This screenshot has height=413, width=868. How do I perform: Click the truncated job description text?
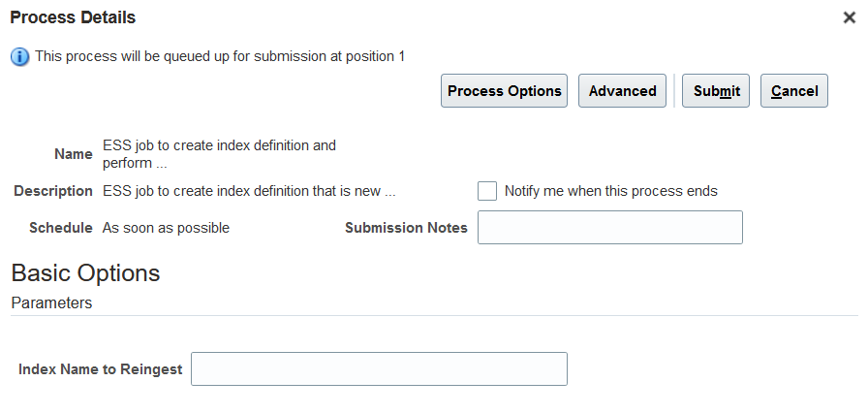point(249,191)
